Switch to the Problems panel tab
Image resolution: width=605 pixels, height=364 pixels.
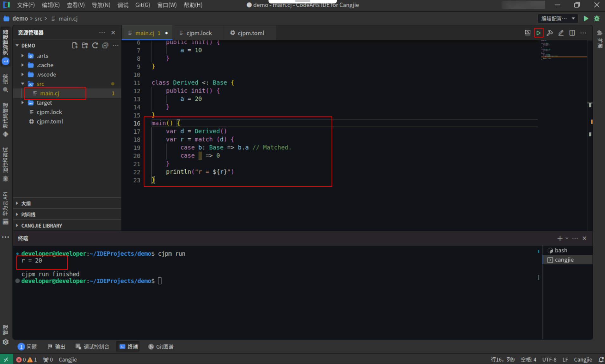[28, 347]
